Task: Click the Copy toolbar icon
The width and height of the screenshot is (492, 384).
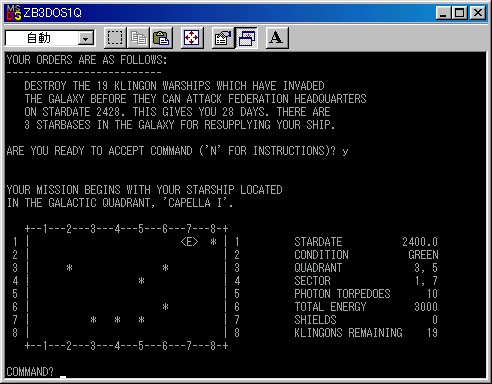Action: pyautogui.click(x=138, y=38)
